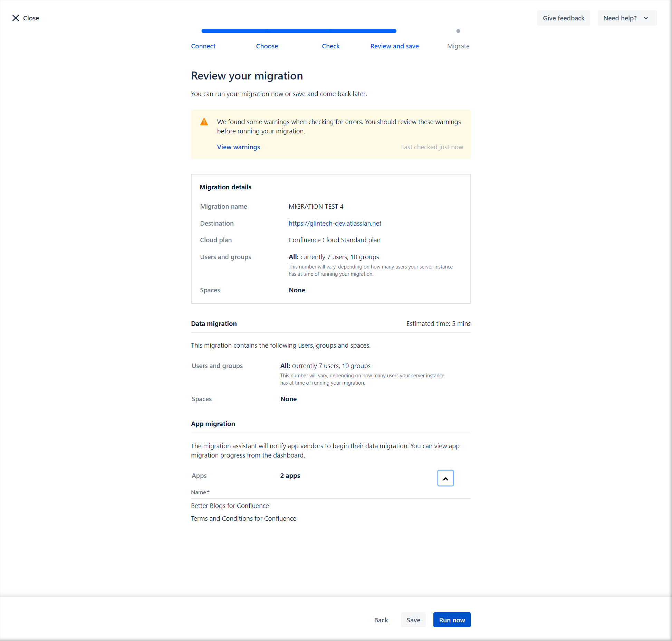
Task: Select Better Blogs for Confluence row
Action: 230,506
